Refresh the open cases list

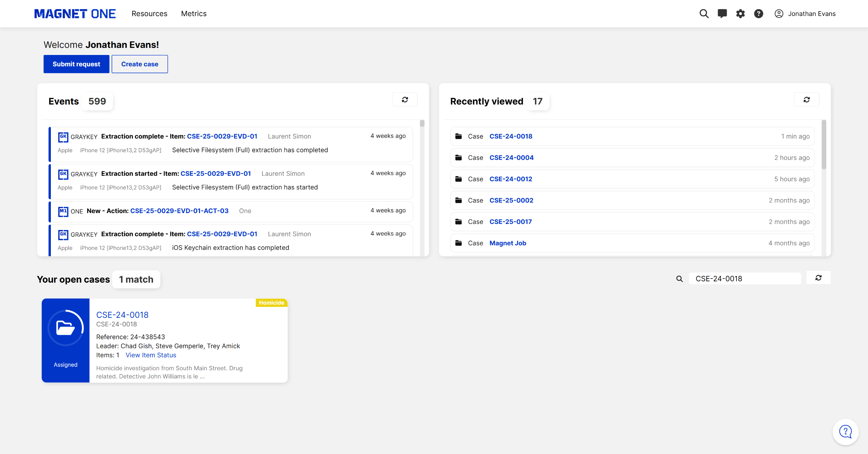(x=818, y=278)
